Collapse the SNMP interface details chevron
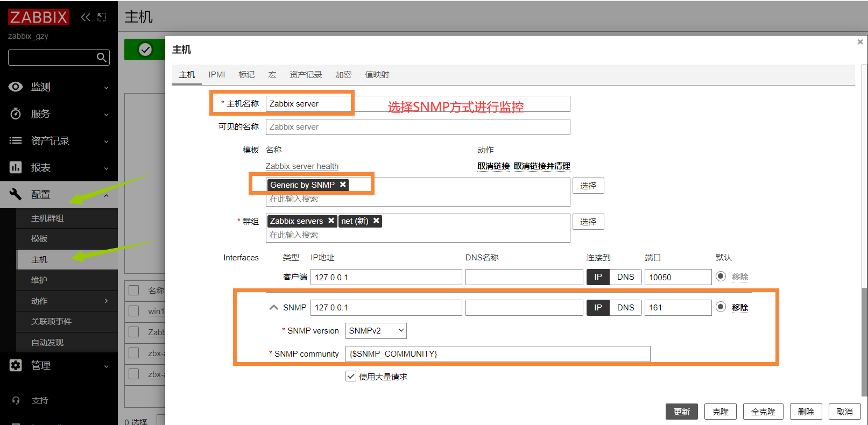 pos(273,308)
